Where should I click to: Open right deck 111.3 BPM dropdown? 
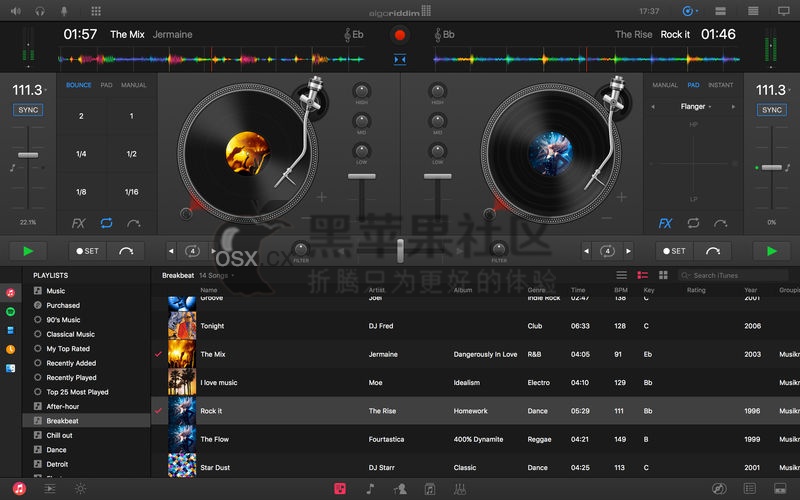[773, 90]
